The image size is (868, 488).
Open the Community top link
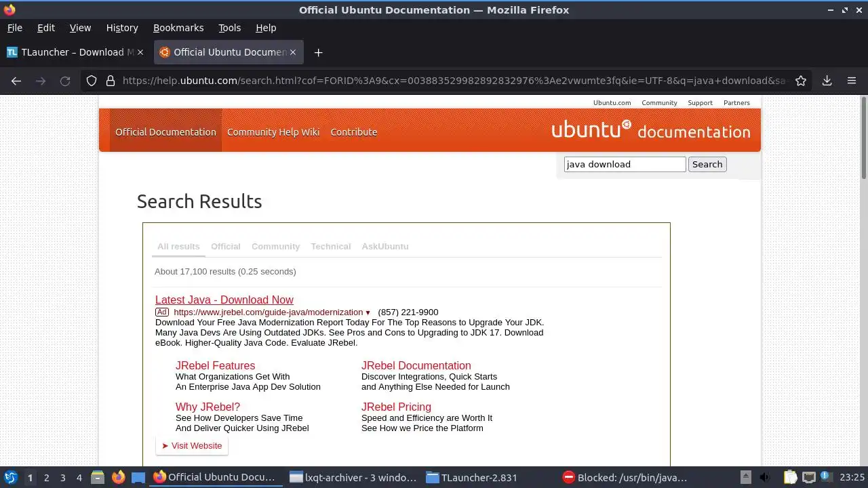tap(659, 103)
